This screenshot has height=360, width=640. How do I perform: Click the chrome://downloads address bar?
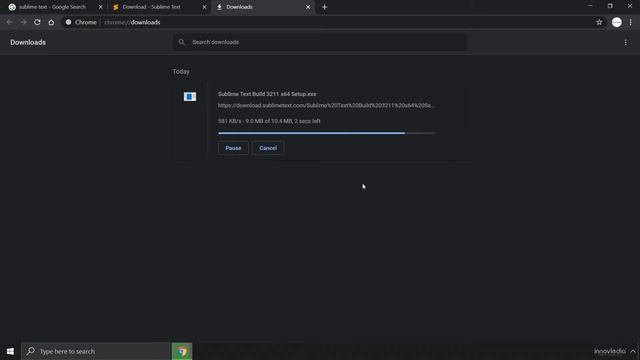[327, 22]
